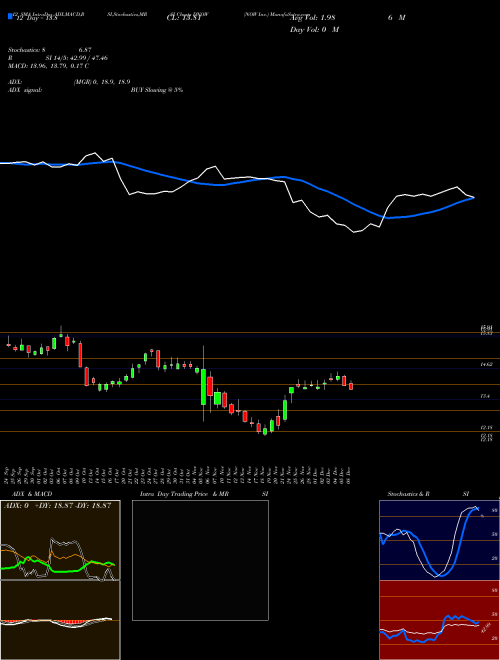Open the blue Stochastics chart panel
500x660 pixels.
pos(439,540)
